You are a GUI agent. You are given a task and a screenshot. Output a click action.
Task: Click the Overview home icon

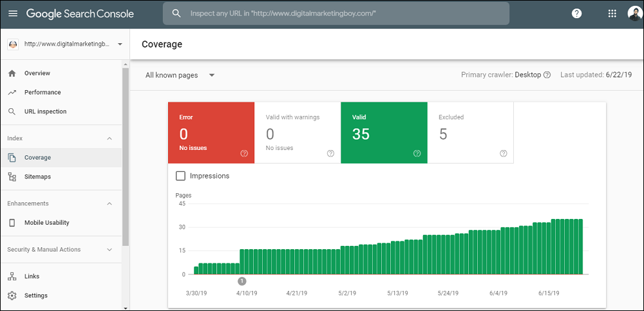point(12,73)
